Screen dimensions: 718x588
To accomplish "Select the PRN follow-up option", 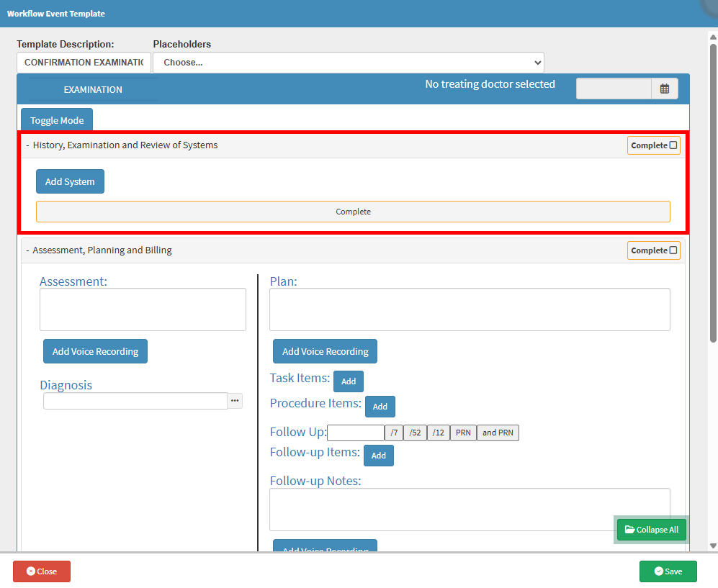I will 463,433.
